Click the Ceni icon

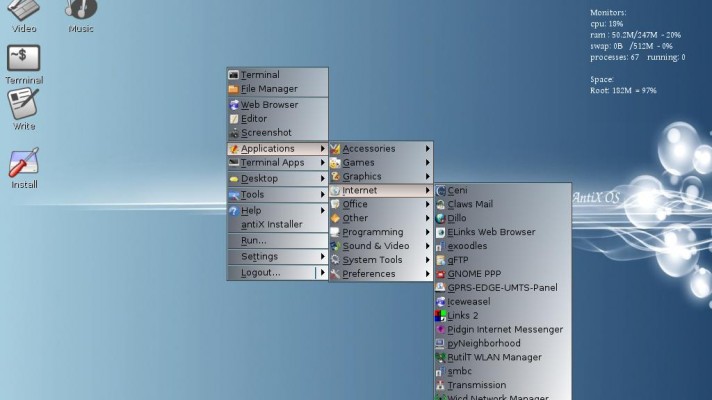[x=440, y=191]
